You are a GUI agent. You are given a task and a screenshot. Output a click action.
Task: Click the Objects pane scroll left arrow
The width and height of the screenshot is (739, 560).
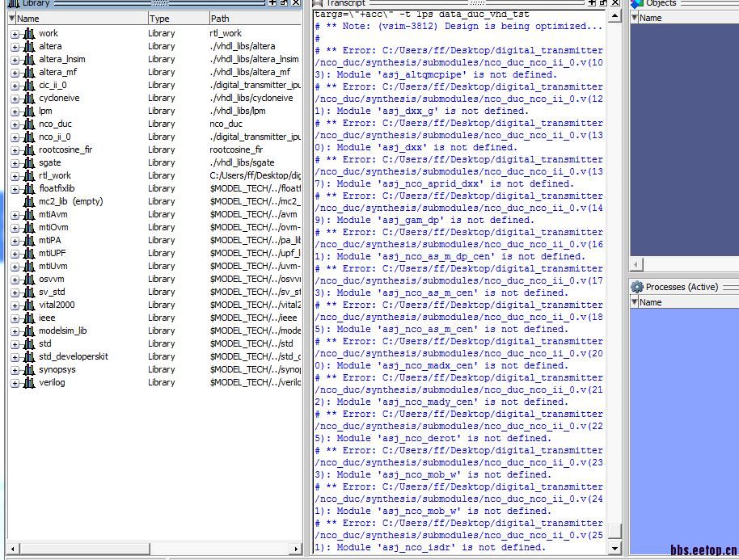636,265
